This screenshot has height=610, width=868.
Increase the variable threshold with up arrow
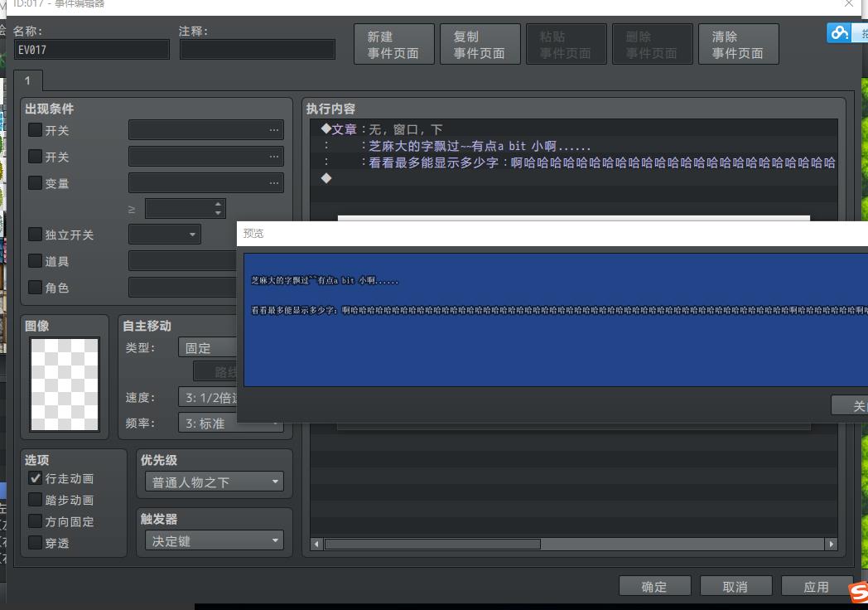coord(218,204)
